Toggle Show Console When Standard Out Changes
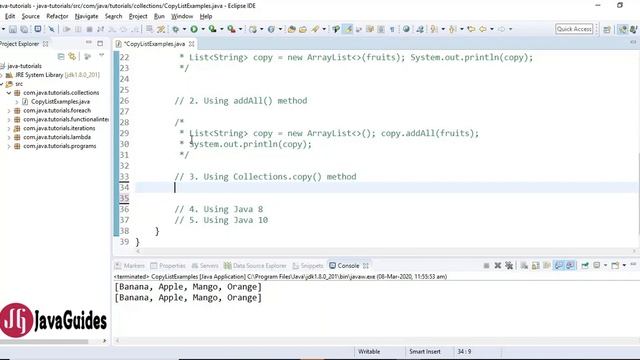640x360 pixels. [558, 265]
